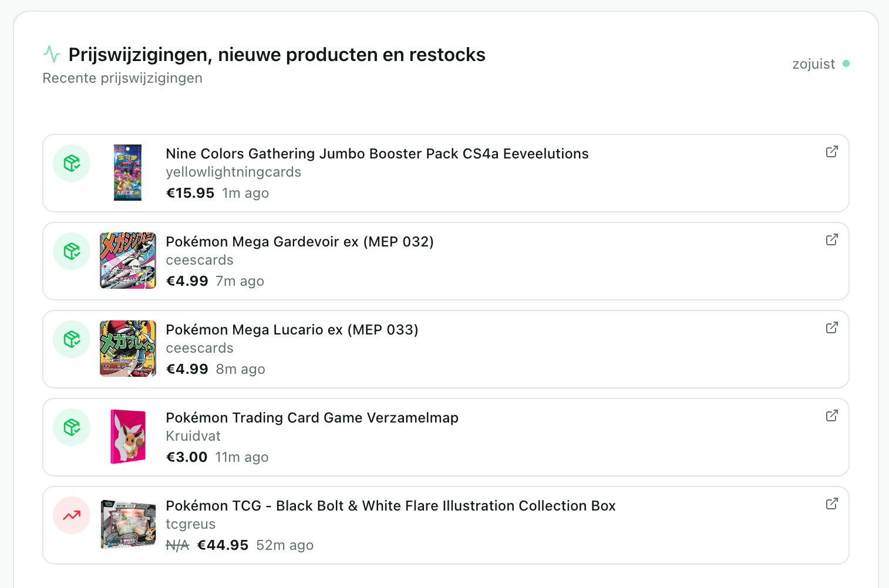This screenshot has height=588, width=889.
Task: Click restock icon beside Mega Lucario ex
Action: [x=72, y=339]
